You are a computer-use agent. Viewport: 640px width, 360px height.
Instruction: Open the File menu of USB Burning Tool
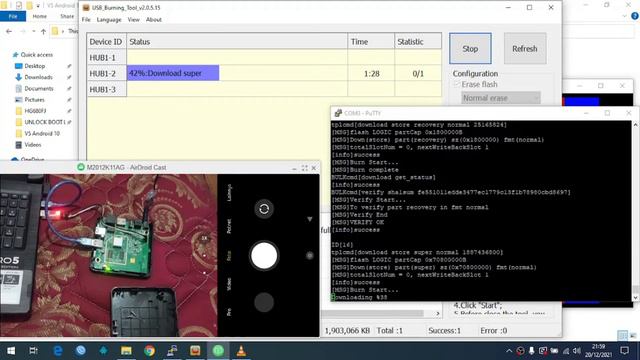coord(86,20)
